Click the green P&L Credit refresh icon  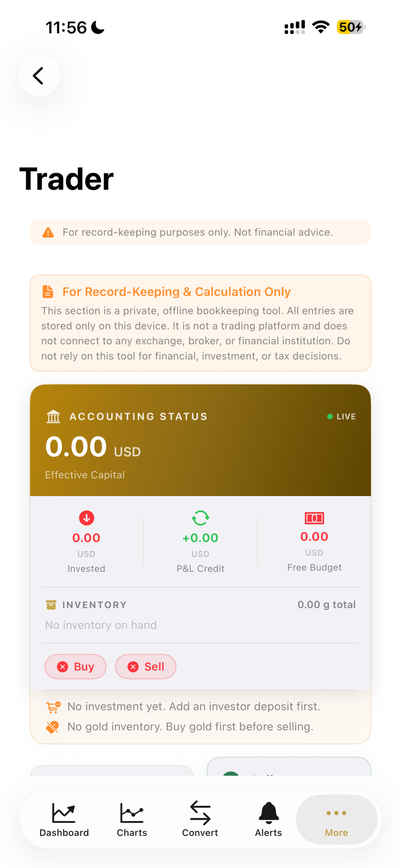(200, 518)
